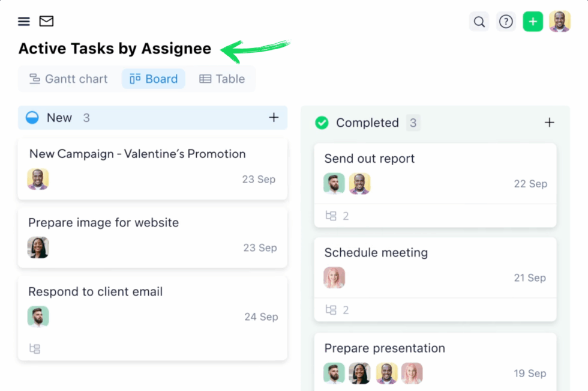Viewport: 588px width, 391px height.
Task: Click the green Completed status checkmark
Action: tap(322, 123)
